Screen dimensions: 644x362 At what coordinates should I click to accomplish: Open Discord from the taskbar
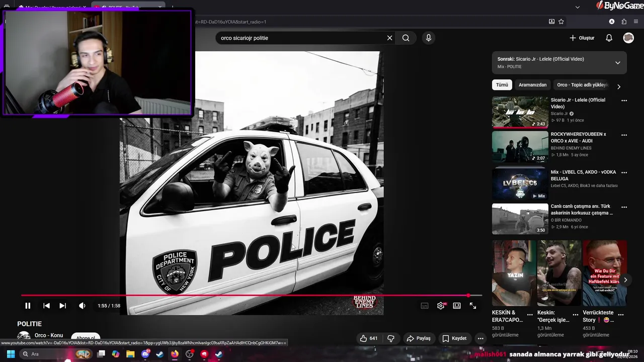145,354
